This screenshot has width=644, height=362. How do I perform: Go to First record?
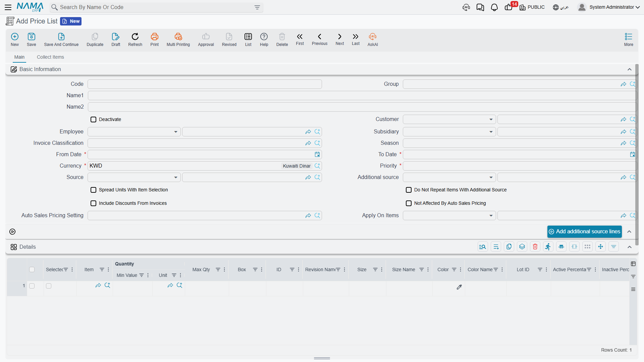pyautogui.click(x=300, y=39)
